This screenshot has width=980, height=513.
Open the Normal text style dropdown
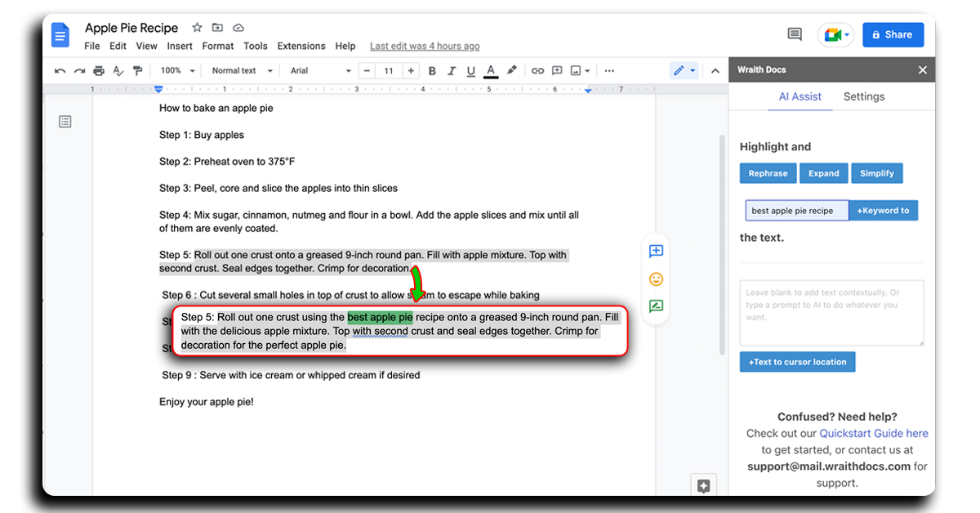[239, 71]
